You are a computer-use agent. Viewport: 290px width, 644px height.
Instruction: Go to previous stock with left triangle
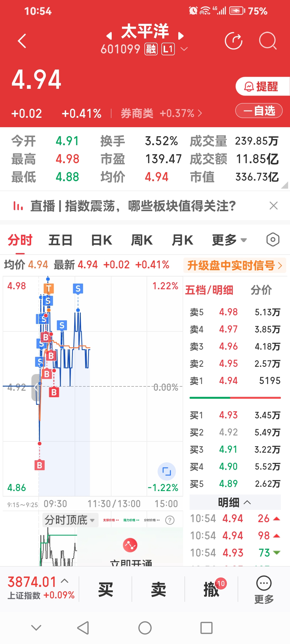pyautogui.click(x=109, y=36)
